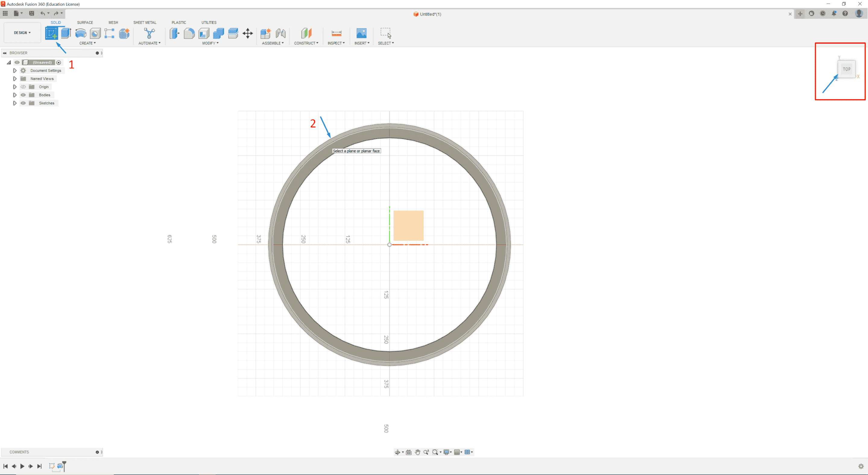Switch to the Sheet Metal tab
This screenshot has height=475, width=868.
(145, 23)
